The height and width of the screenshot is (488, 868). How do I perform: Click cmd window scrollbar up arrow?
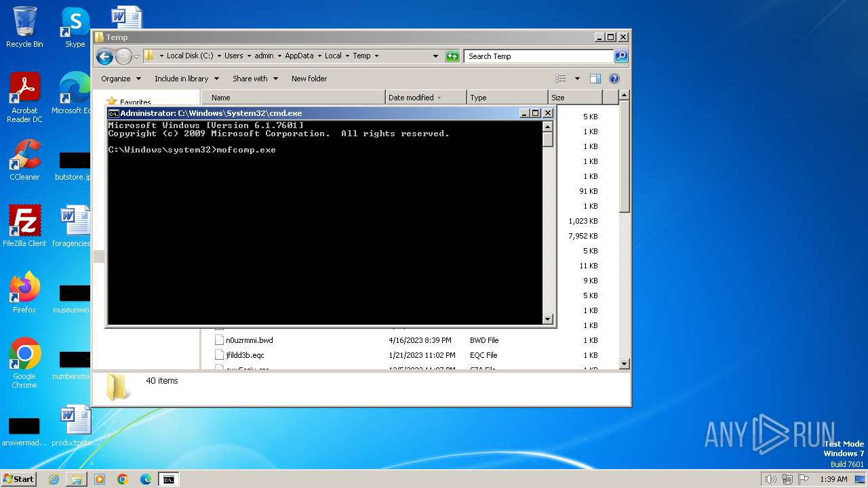[548, 126]
